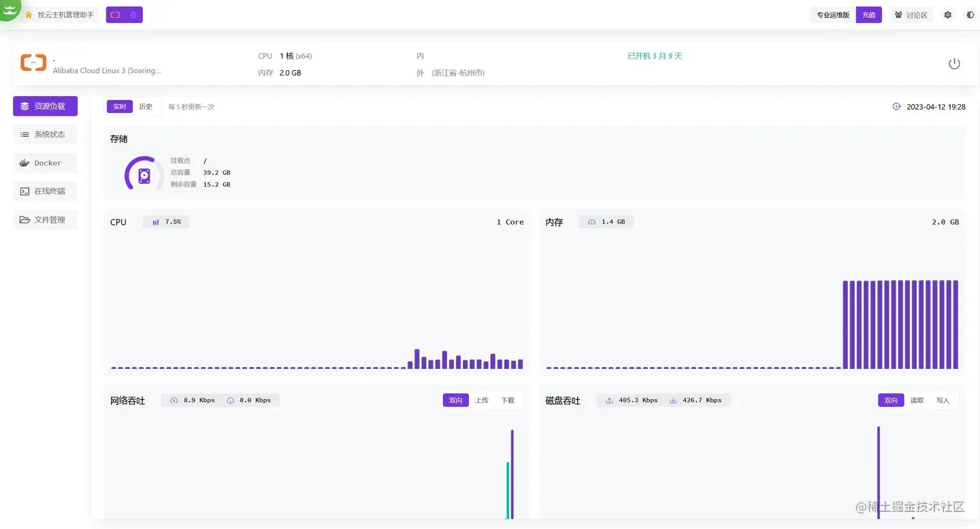Click the green app logo in corner
Viewport: 980px width, 529px height.
(8, 8)
